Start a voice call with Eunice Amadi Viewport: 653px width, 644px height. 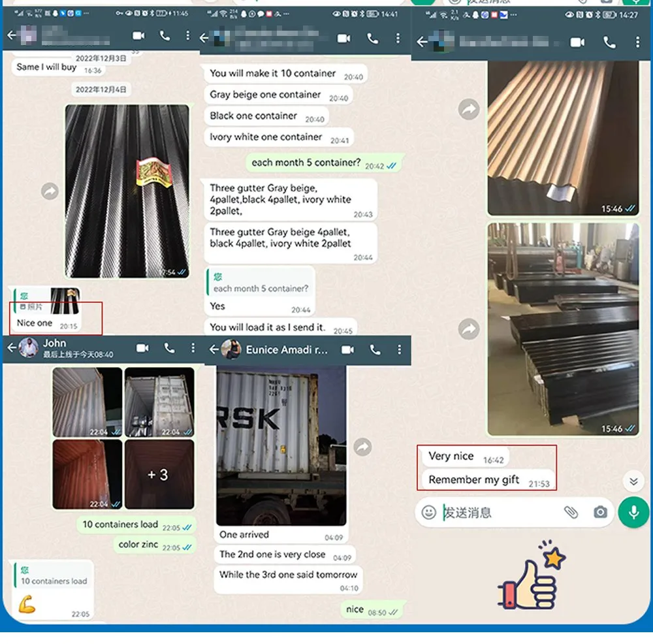tap(375, 349)
